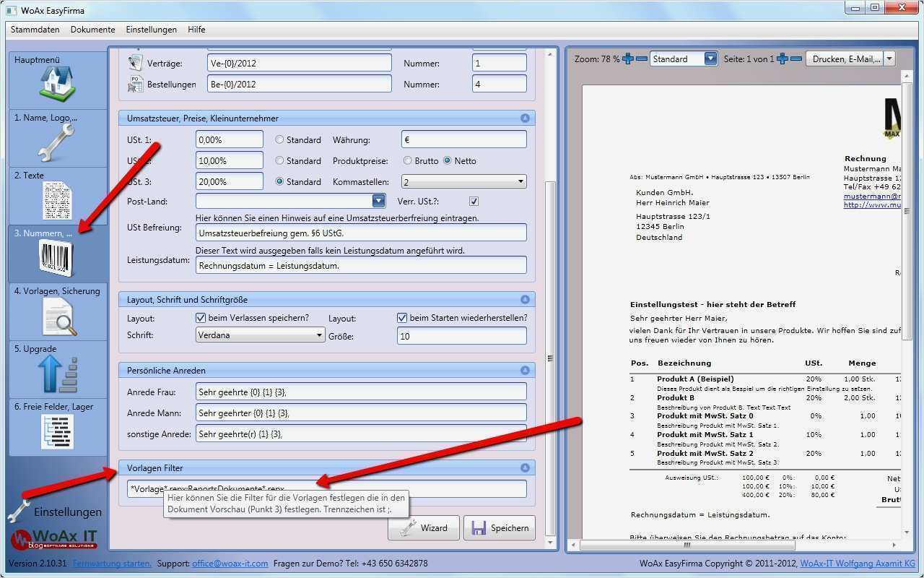Increase preview zoom with plus icon
The height and width of the screenshot is (578, 924).
(x=627, y=59)
